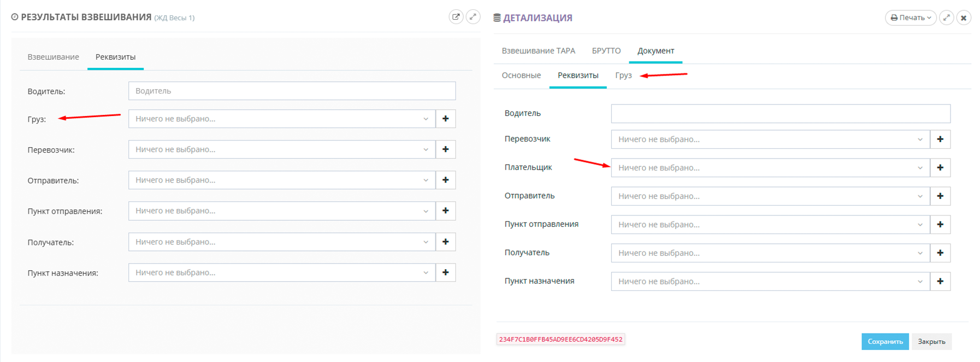This screenshot has height=362, width=980.
Task: Add new Получатель in left panel
Action: point(446,242)
